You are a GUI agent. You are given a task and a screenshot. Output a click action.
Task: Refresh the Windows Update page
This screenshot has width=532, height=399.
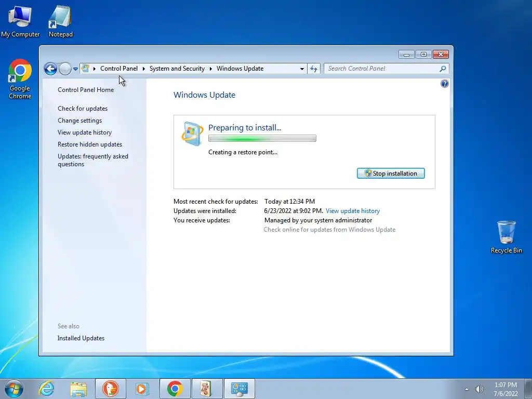click(x=314, y=69)
